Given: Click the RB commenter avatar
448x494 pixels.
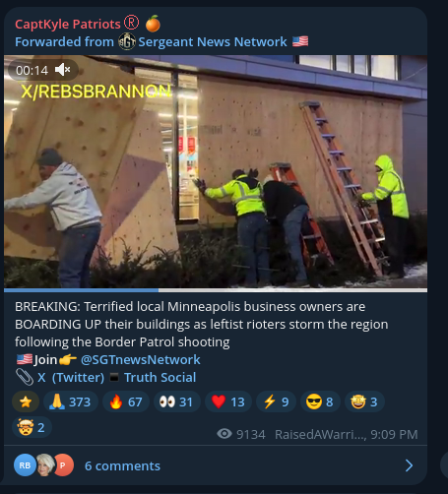Looking at the screenshot, I should pyautogui.click(x=25, y=465).
